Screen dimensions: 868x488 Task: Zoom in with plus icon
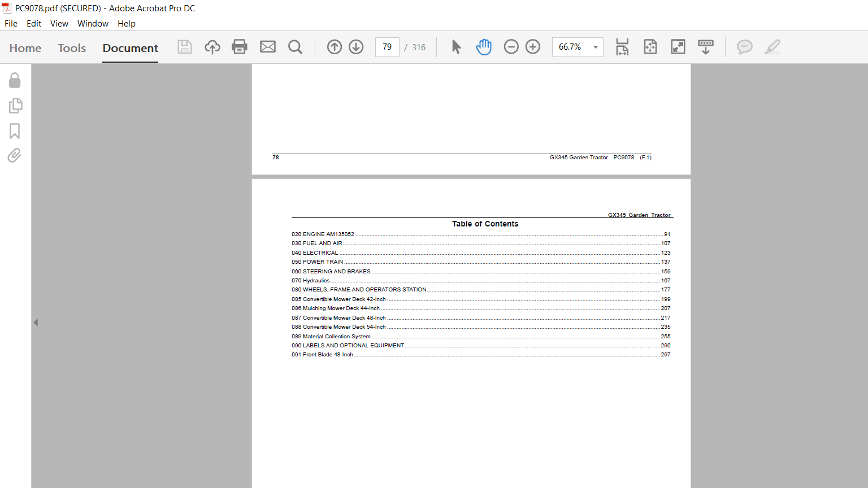[533, 47]
